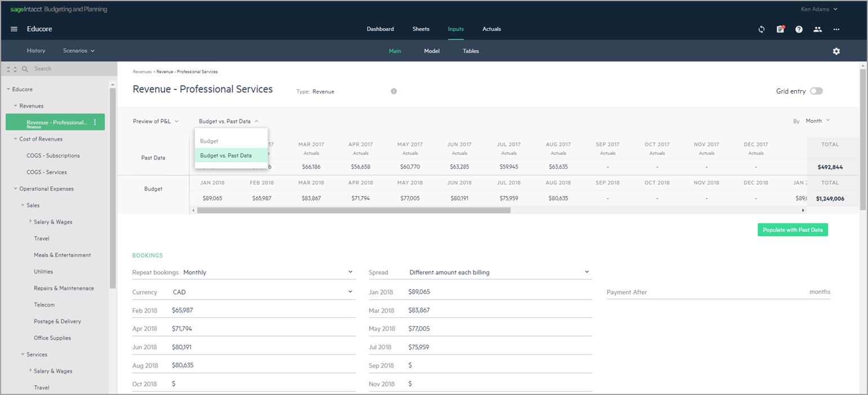Open the hamburger menu beside Educore
The height and width of the screenshot is (395, 868).
(14, 29)
